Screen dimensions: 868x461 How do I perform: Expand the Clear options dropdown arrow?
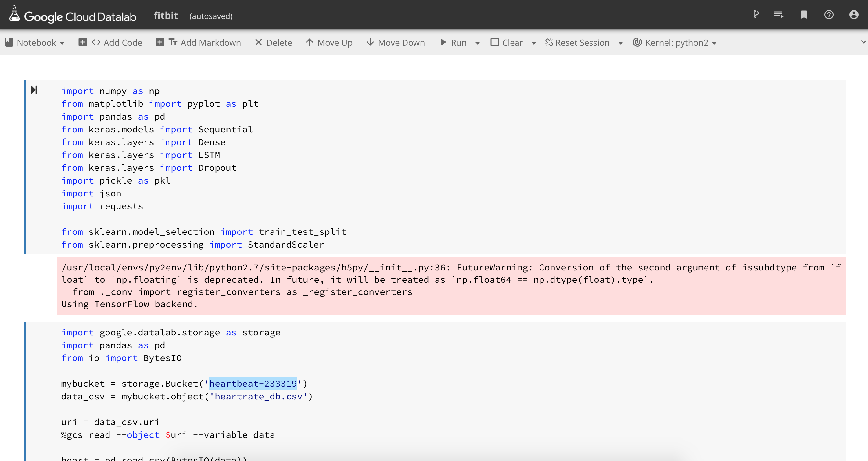point(534,43)
